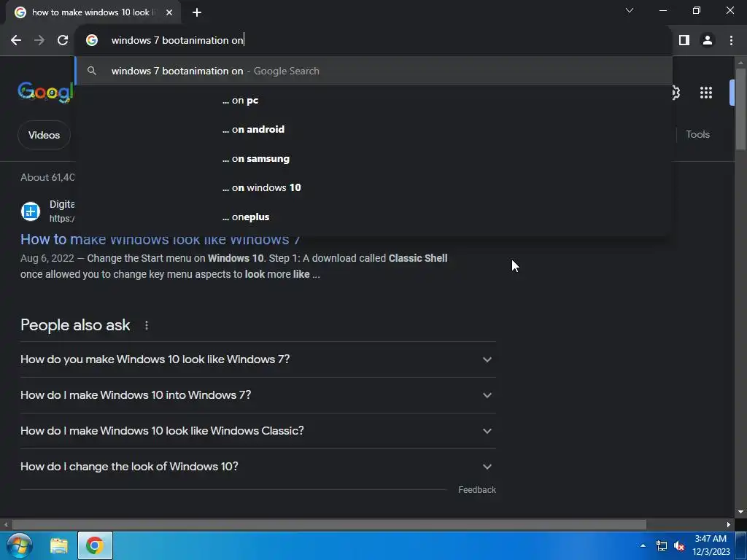Expand 'How do you make Windows 10 look like Windows 7?'

(258, 359)
